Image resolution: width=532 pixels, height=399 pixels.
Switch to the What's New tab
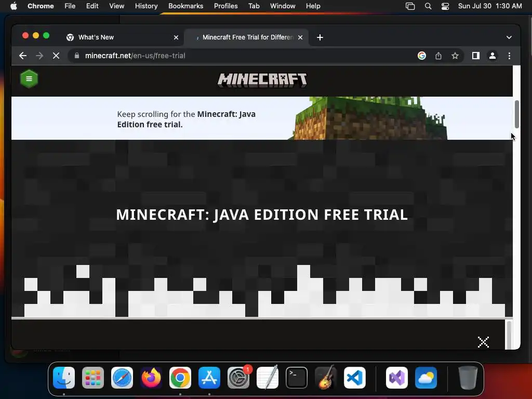122,37
